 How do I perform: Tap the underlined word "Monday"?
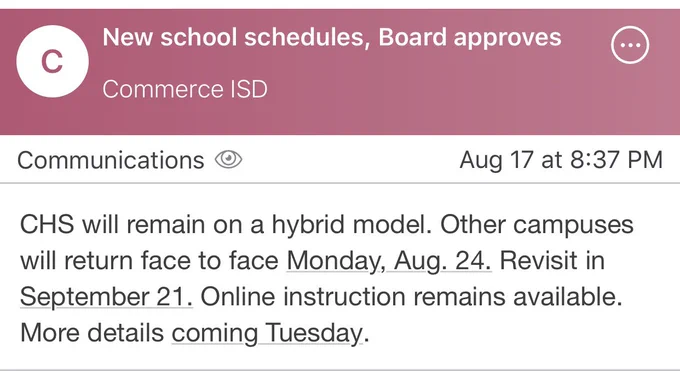pyautogui.click(x=333, y=261)
